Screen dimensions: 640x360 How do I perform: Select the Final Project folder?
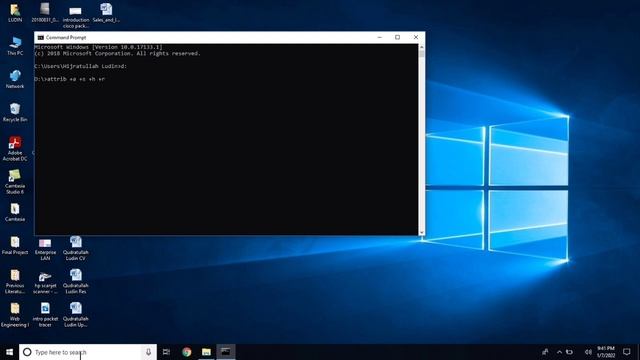point(15,245)
